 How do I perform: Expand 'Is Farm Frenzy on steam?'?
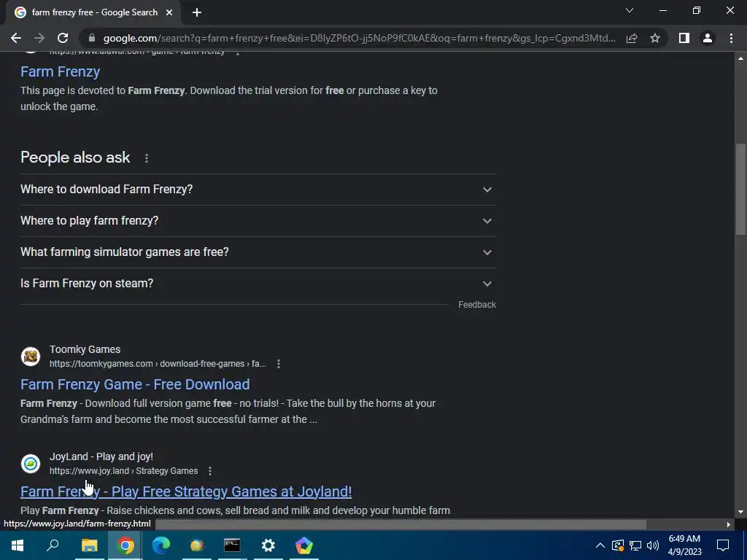pos(258,284)
